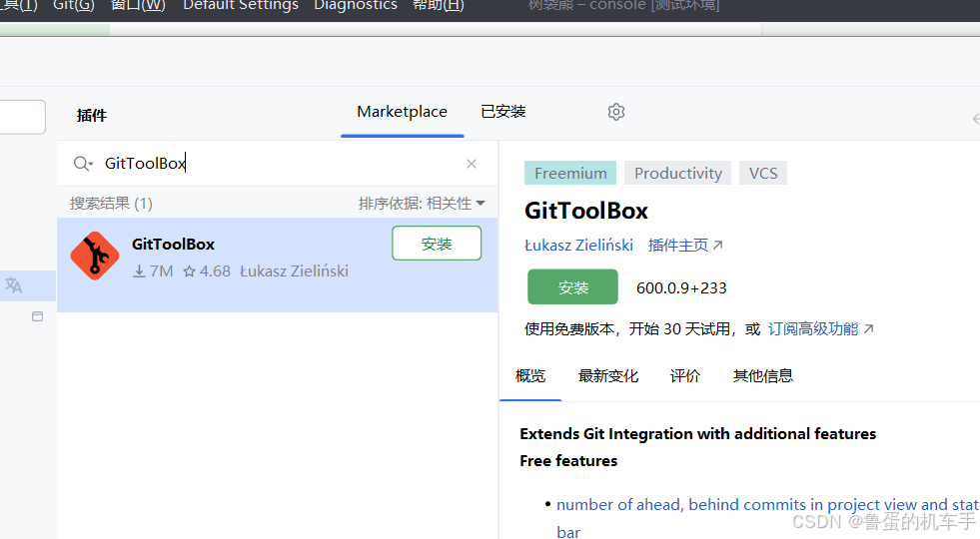The image size is (980, 539).
Task: Click the Freemium tag
Action: click(x=570, y=173)
